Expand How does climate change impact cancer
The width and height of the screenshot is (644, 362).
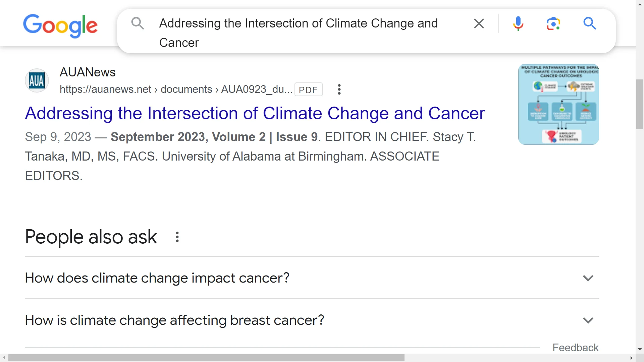click(x=312, y=278)
